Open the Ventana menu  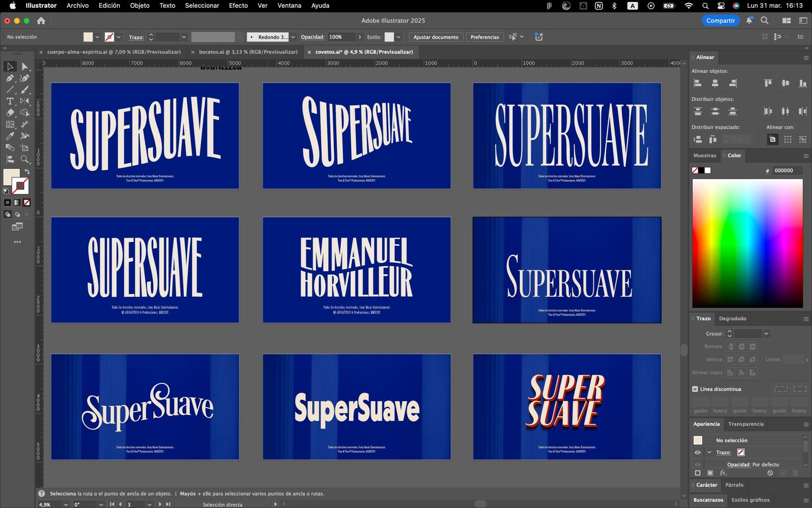pos(289,6)
